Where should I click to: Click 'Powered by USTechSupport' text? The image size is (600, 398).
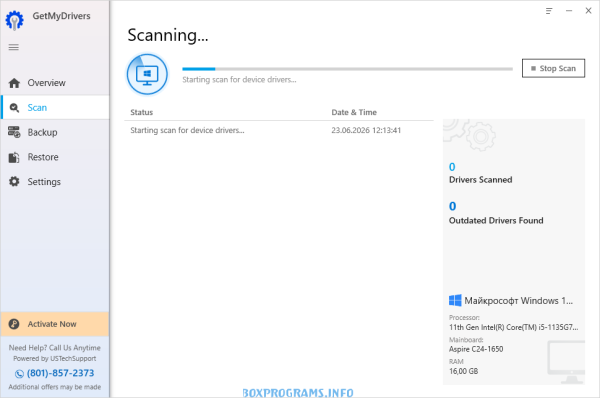(x=55, y=359)
